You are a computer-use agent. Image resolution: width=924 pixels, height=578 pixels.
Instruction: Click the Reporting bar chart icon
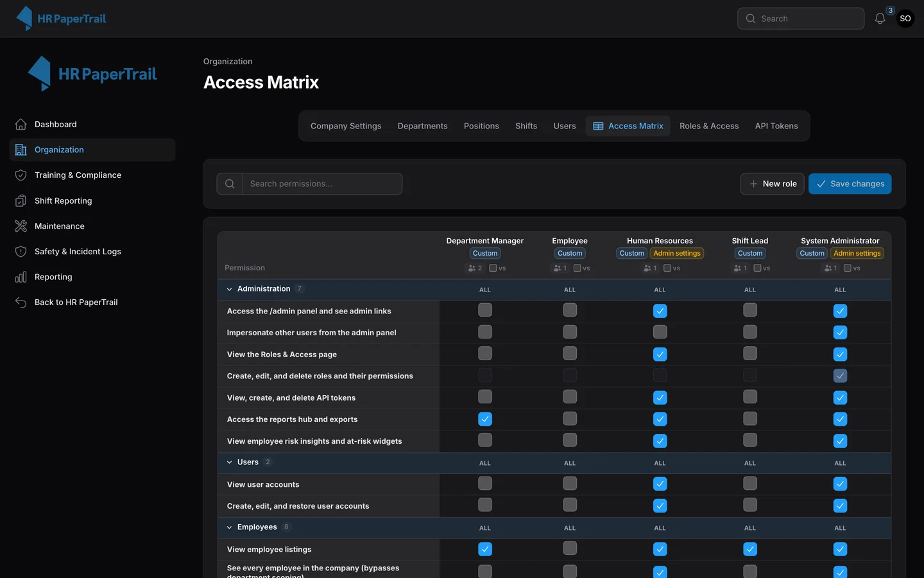coord(21,277)
